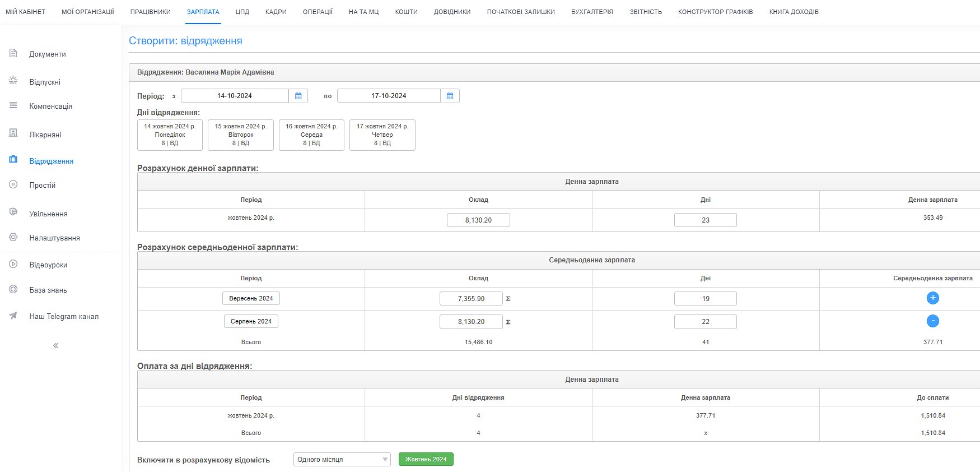Click the green Жовтень 2024 button

tap(426, 459)
